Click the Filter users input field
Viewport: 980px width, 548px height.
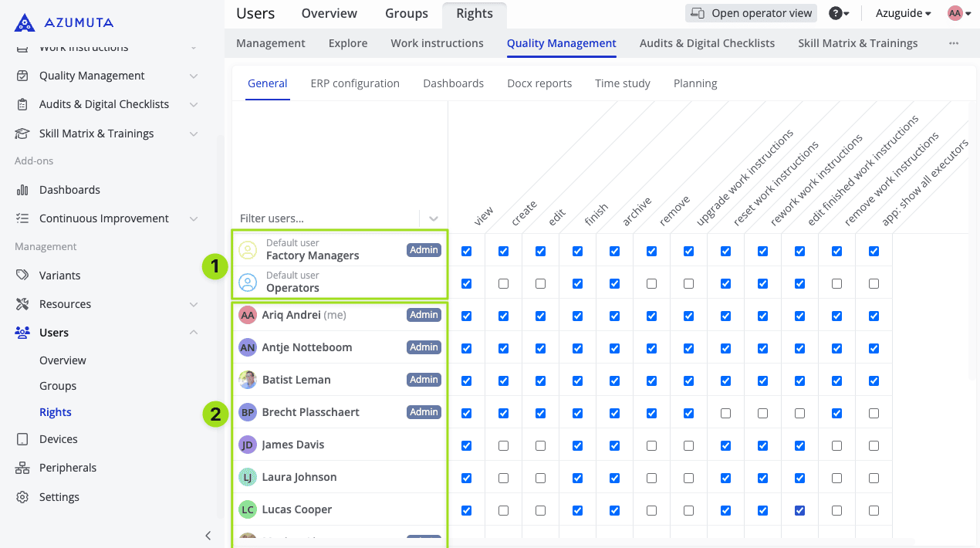point(324,218)
